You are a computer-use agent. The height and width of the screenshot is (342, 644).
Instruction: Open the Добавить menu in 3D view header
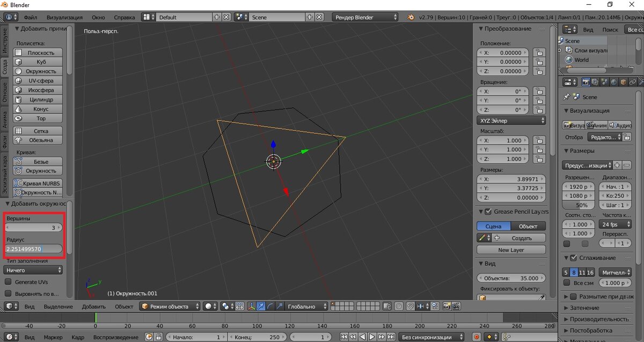click(94, 307)
